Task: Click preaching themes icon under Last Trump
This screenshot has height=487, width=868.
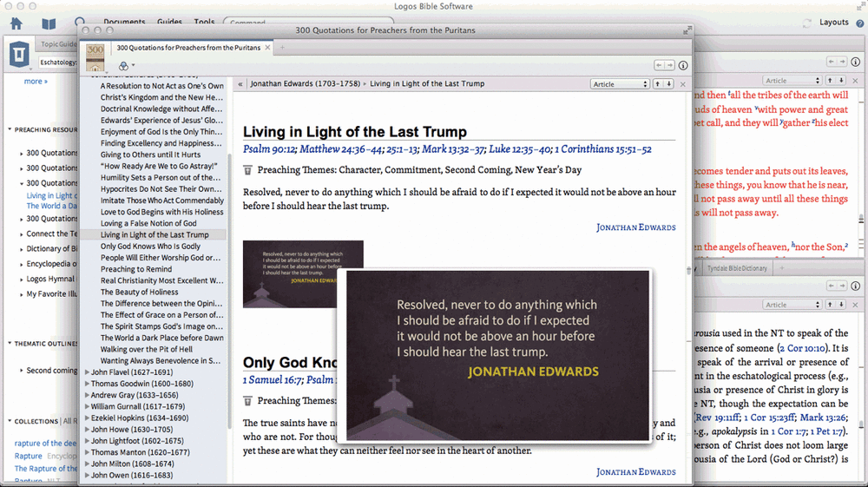Action: [247, 170]
